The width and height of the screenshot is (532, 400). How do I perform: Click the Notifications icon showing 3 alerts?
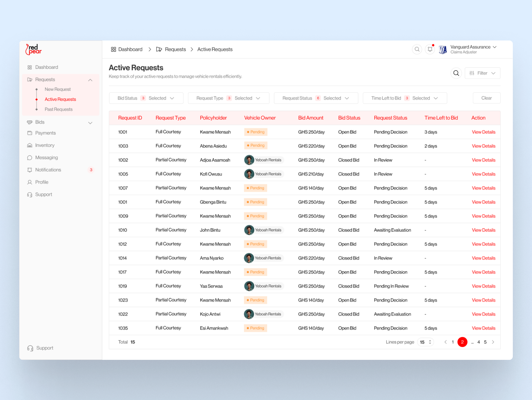point(30,170)
